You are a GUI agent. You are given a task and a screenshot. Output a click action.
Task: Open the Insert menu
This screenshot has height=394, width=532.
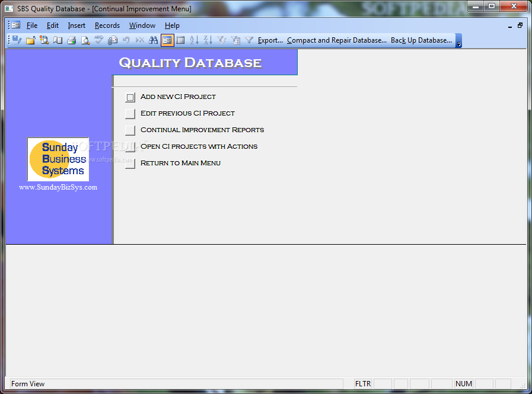point(77,25)
